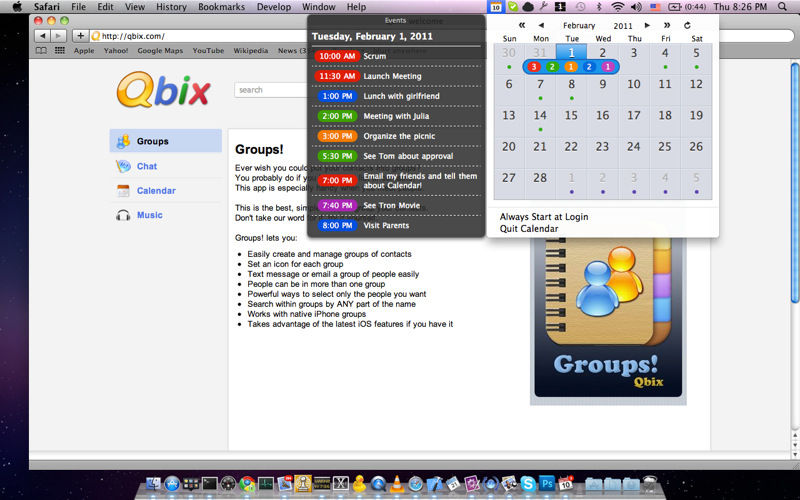800x500 pixels.
Task: Open Finder in the Dock
Action: click(153, 483)
